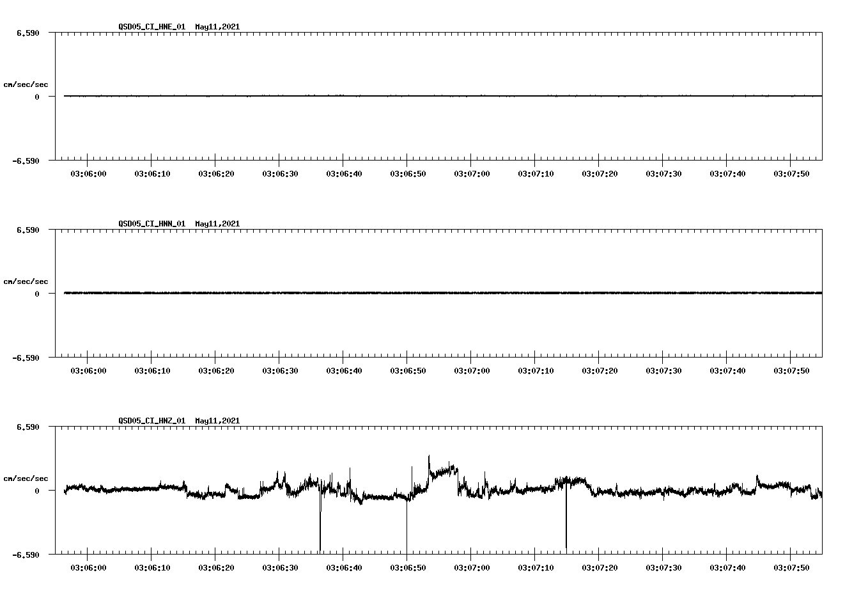Image resolution: width=868 pixels, height=591 pixels.
Task: Click the 6.590 amplitude label on HNN plot
Action: [27, 229]
